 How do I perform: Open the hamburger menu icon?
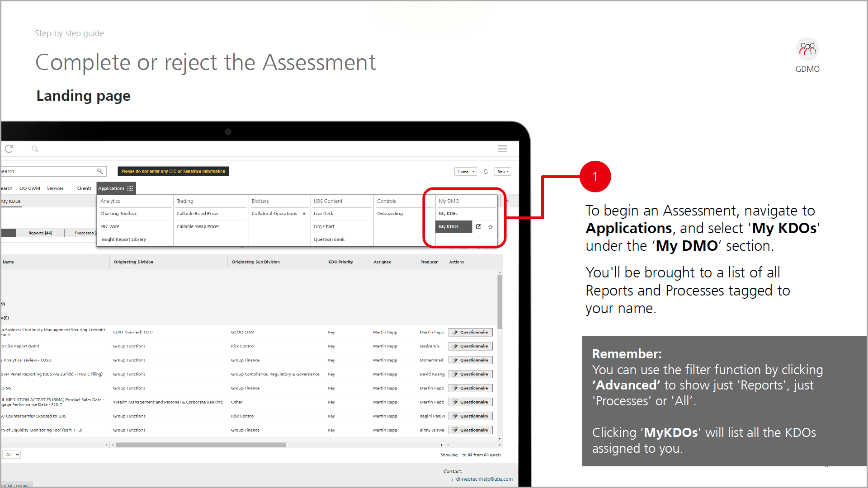click(502, 149)
